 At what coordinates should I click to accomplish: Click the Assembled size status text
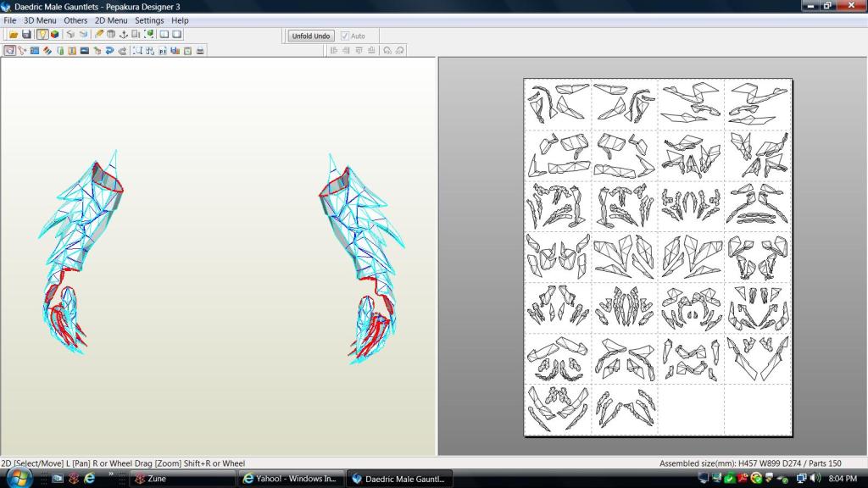coord(750,463)
